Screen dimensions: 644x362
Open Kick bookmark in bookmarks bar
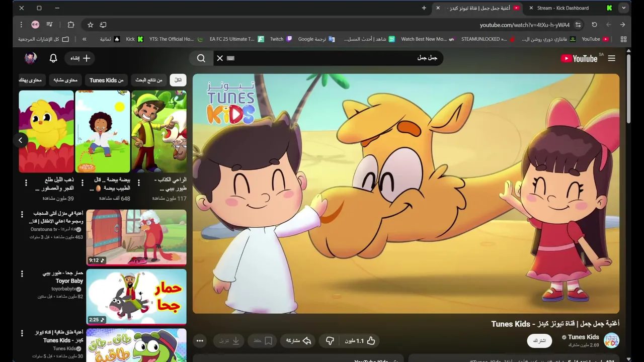click(134, 39)
